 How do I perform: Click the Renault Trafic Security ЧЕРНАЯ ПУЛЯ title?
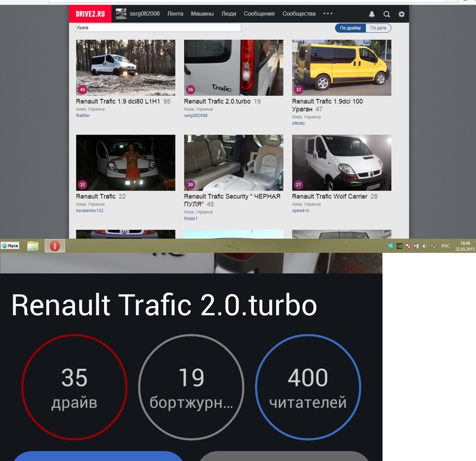tap(232, 200)
